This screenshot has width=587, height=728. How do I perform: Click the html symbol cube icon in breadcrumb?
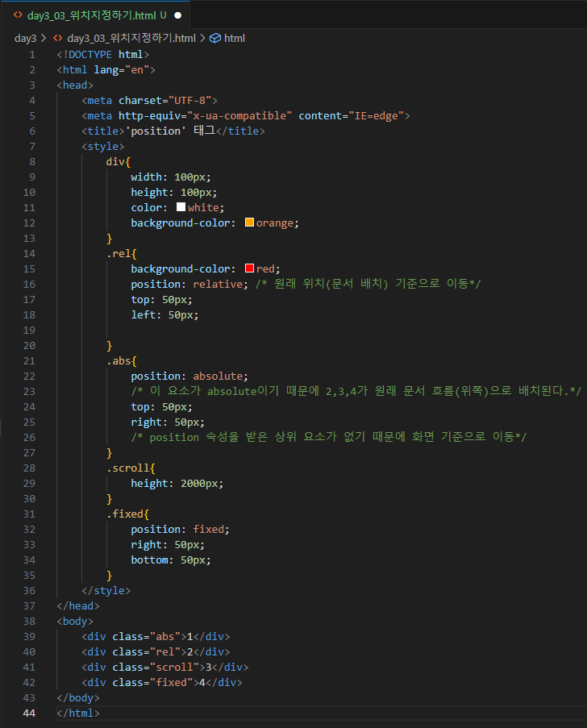coord(215,38)
